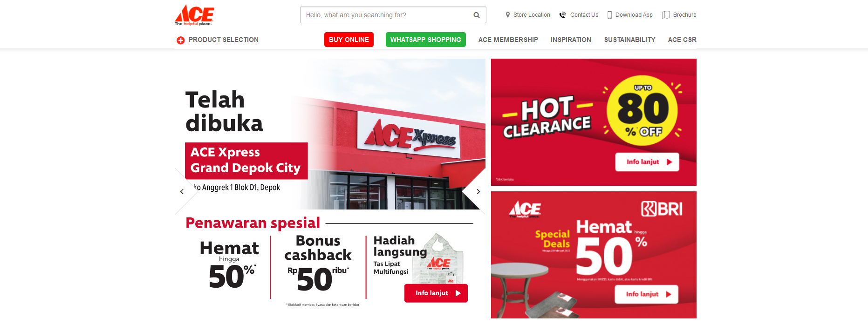
Task: Open WhatsApp Shopping button
Action: 426,40
